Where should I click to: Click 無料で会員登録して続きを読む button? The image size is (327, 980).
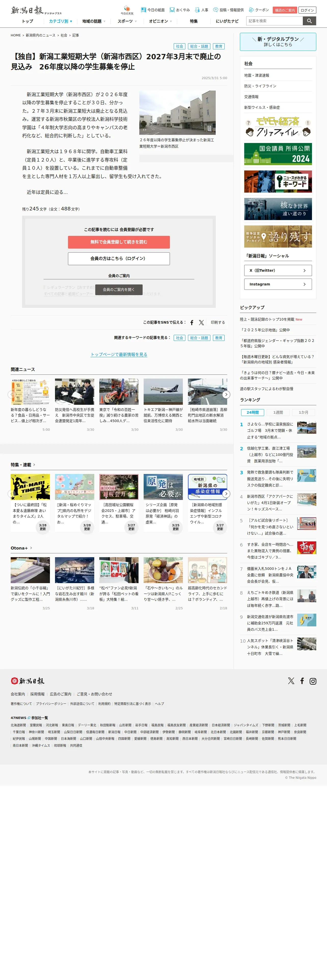pyautogui.click(x=119, y=242)
